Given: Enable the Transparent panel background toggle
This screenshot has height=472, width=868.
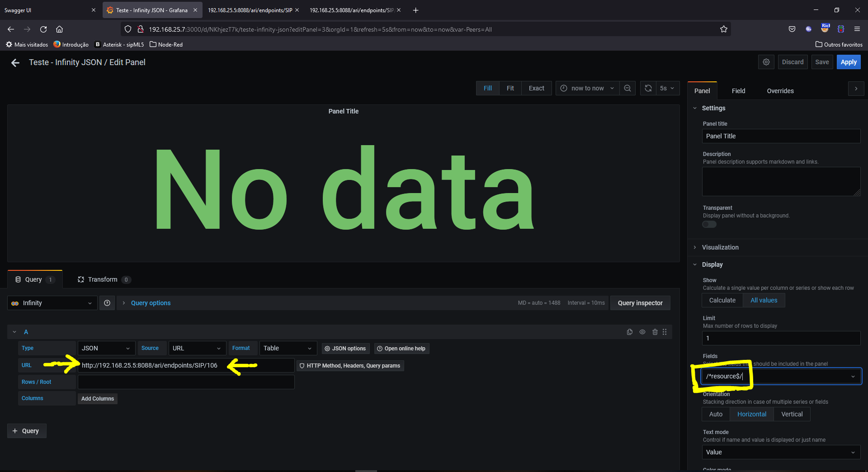Looking at the screenshot, I should point(708,224).
